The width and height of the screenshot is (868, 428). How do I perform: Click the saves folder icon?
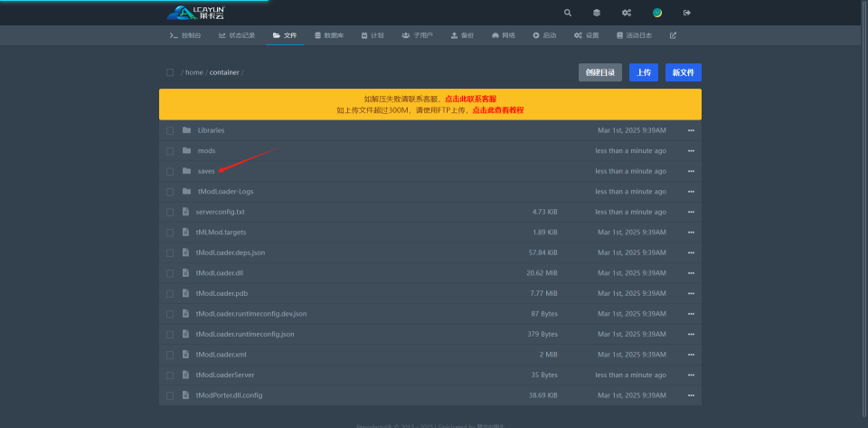click(186, 171)
